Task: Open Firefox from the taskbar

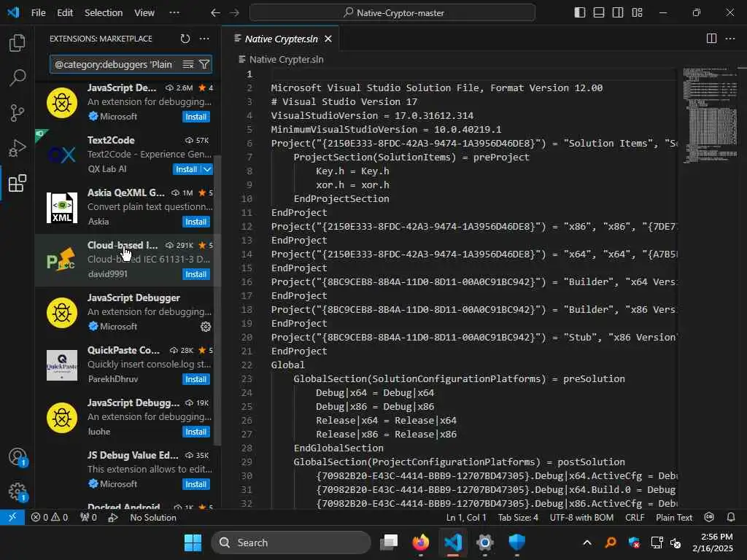Action: point(421,542)
